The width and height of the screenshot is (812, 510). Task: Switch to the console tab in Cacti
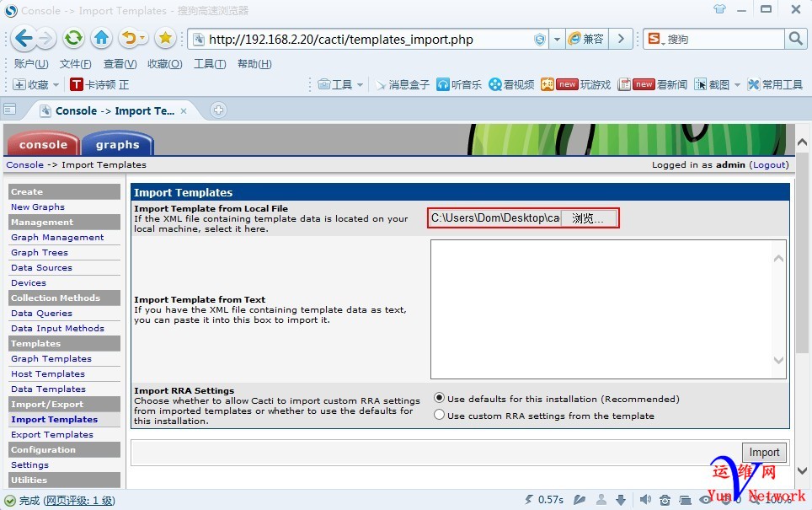pos(43,143)
